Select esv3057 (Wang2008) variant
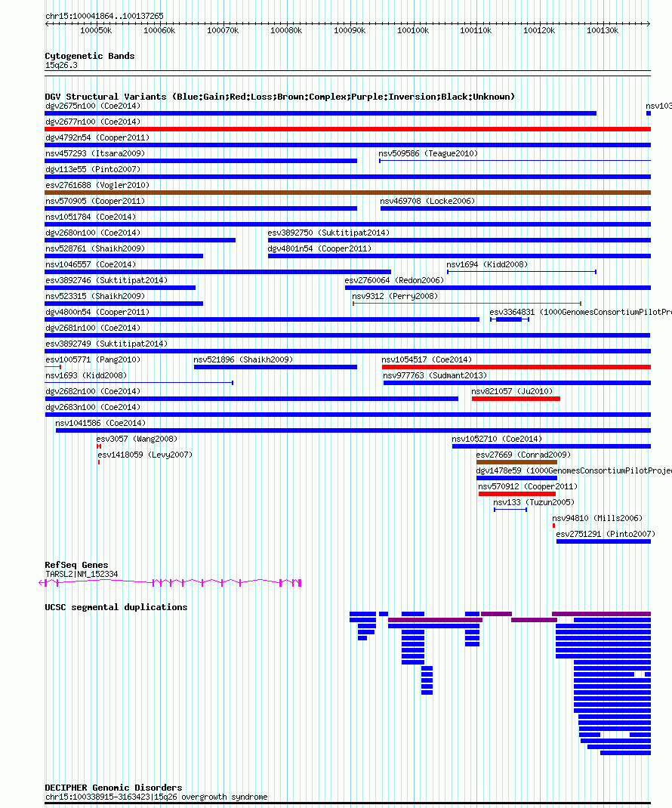The width and height of the screenshot is (672, 808). 99,446
